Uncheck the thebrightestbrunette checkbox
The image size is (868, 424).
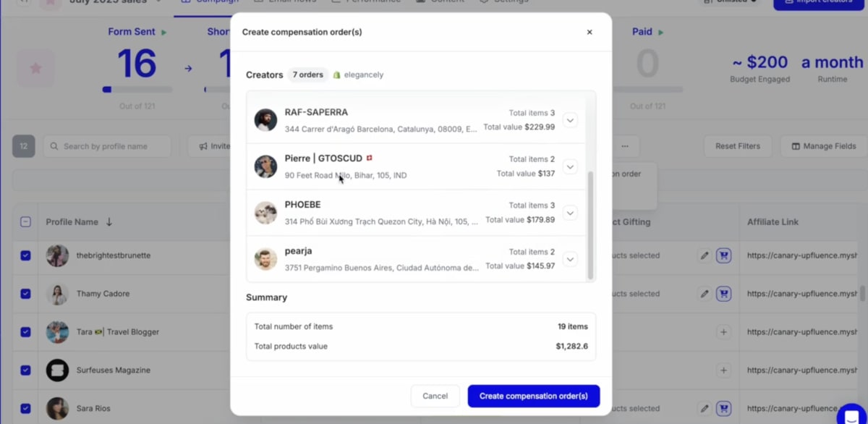[x=25, y=255]
